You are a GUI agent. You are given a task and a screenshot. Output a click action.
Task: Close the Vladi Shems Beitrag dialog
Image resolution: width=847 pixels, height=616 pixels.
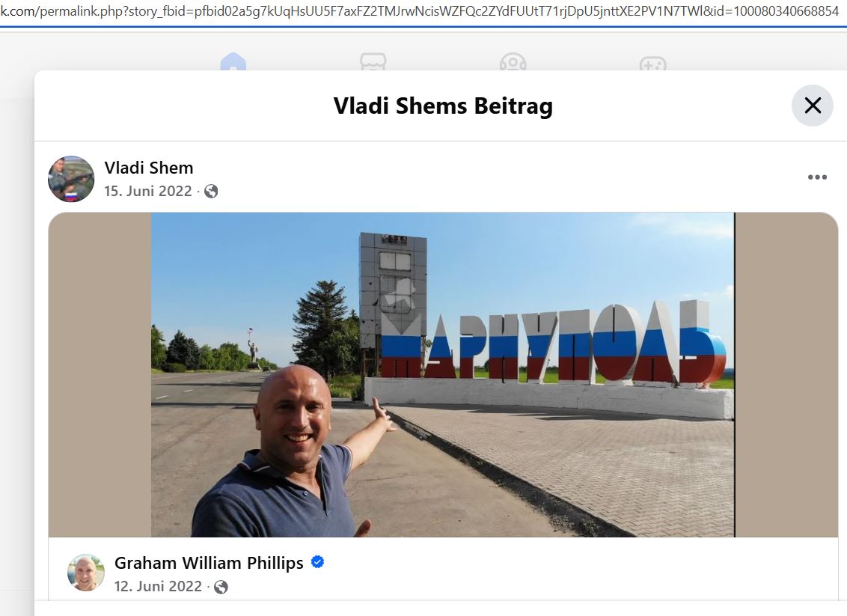tap(813, 106)
